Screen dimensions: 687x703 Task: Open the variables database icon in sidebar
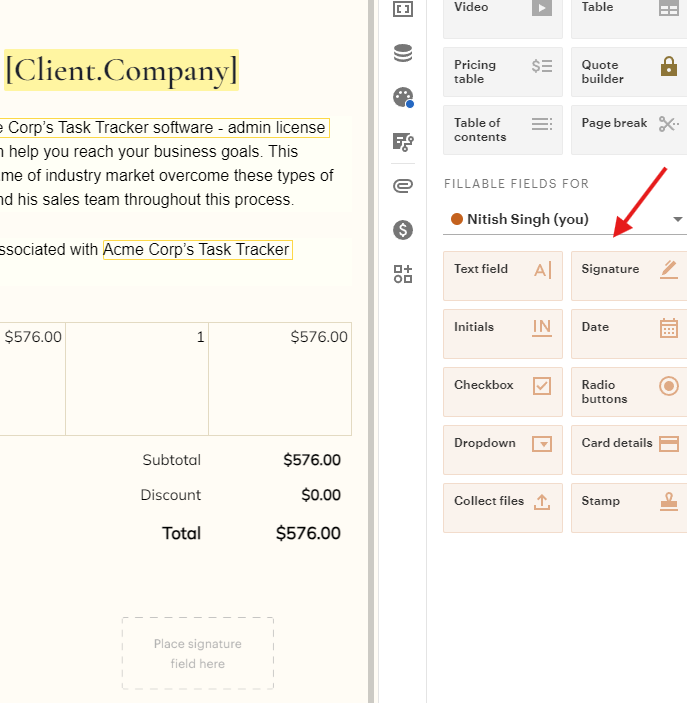coord(403,53)
